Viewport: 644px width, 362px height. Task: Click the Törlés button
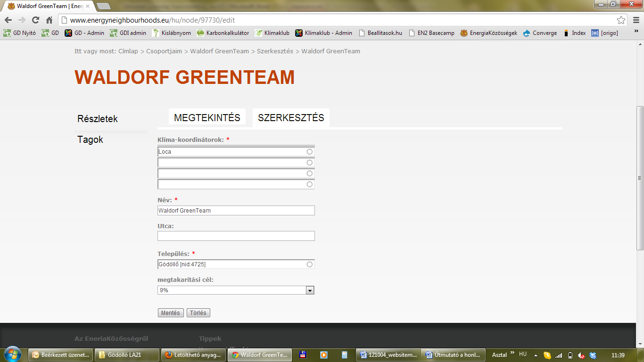198,313
